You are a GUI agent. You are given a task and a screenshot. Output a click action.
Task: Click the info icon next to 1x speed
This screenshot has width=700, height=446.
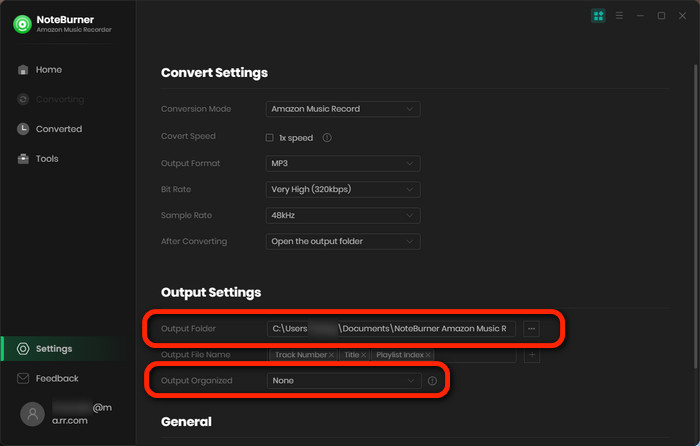(327, 138)
